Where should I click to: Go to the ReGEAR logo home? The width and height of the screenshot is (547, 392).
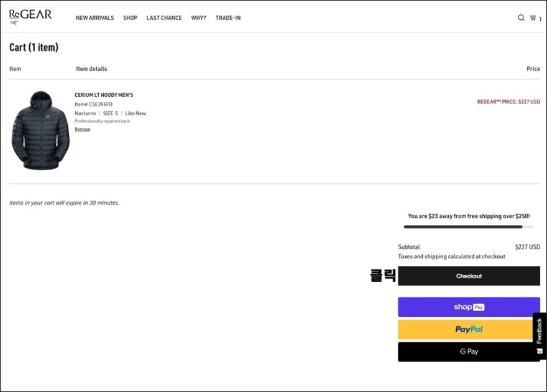coord(30,17)
